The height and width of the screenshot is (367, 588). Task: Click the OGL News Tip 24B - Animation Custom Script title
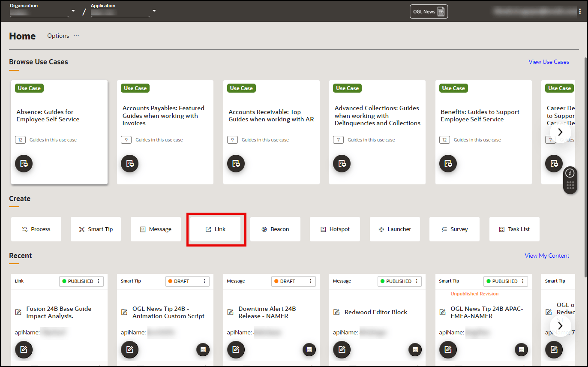tap(168, 312)
